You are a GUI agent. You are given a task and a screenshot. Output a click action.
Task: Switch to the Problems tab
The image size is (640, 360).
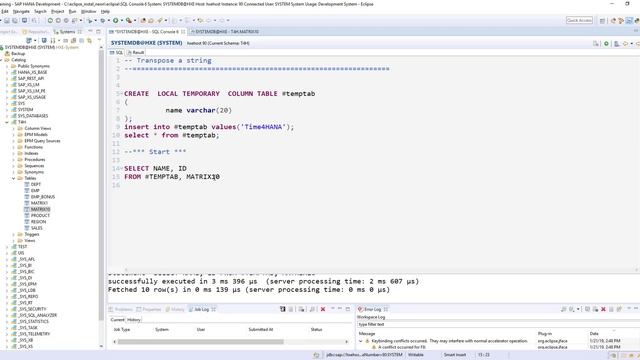(121, 309)
